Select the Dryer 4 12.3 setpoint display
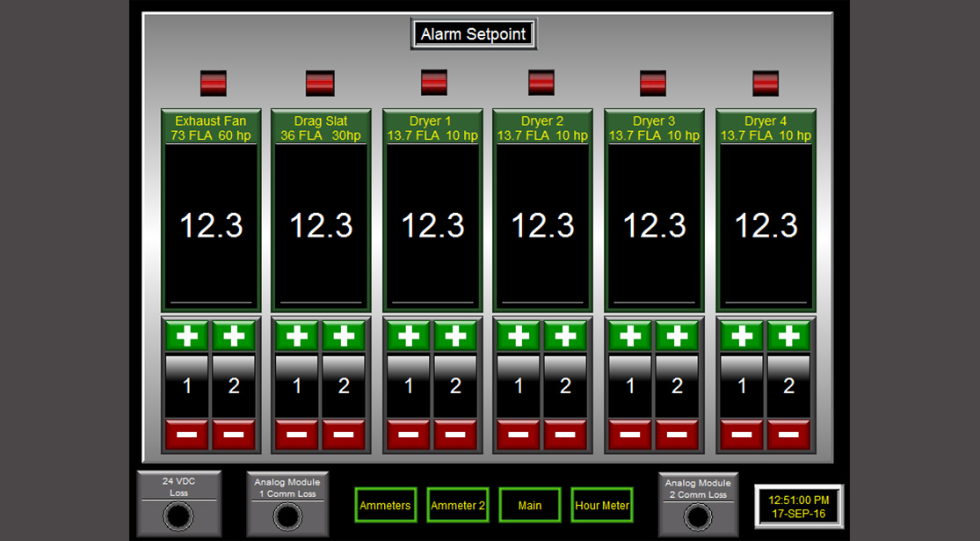This screenshot has height=541, width=980. pyautogui.click(x=766, y=226)
